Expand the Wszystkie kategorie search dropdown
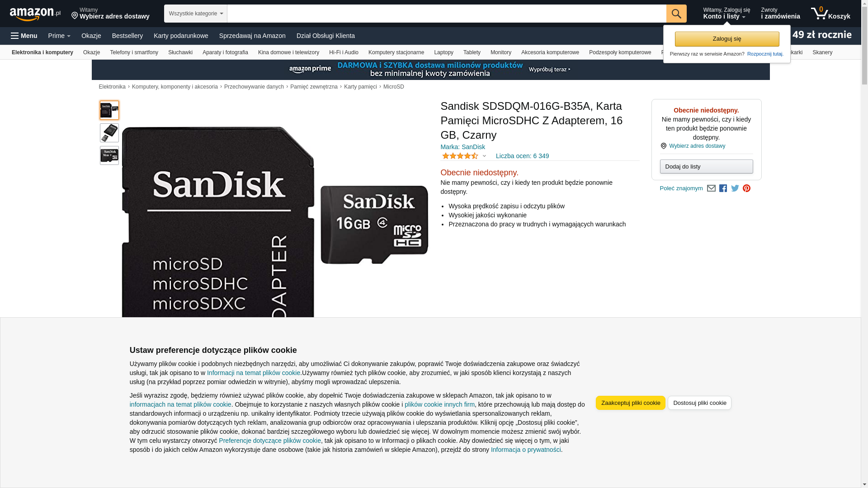The width and height of the screenshot is (868, 488). coord(195,14)
